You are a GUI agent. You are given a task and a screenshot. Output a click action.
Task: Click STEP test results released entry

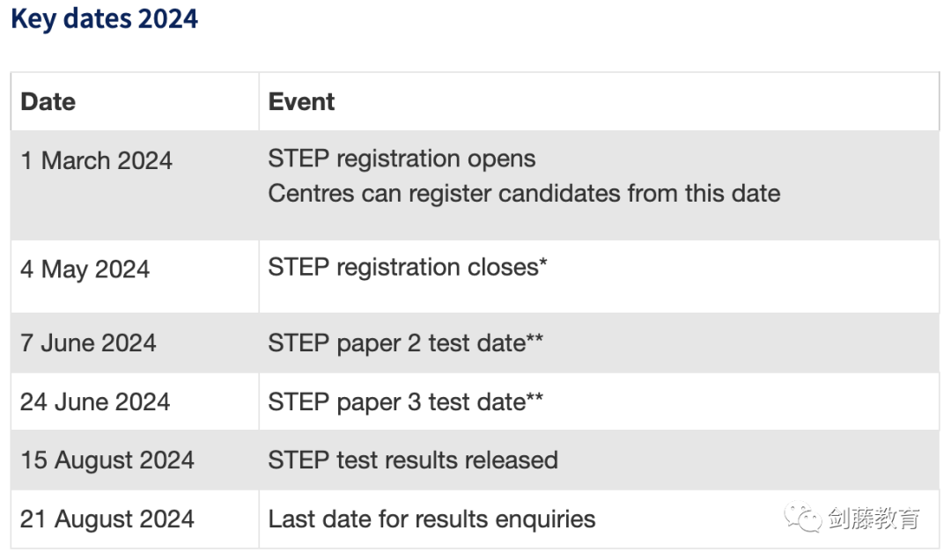(413, 461)
